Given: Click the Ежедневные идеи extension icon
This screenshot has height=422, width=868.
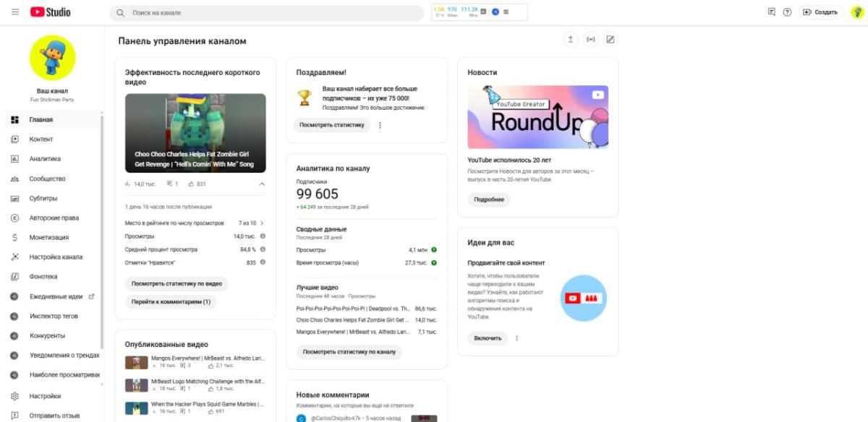Looking at the screenshot, I should point(14,296).
